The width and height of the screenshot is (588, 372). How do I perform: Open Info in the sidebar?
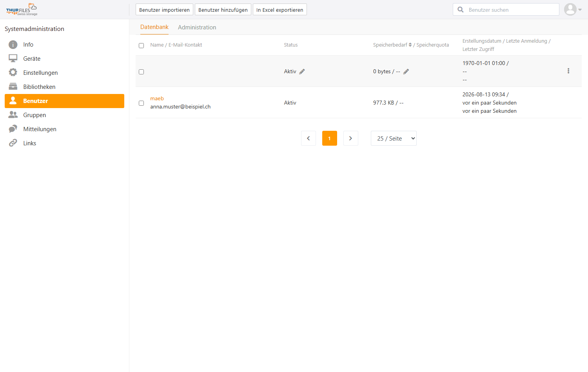64,45
